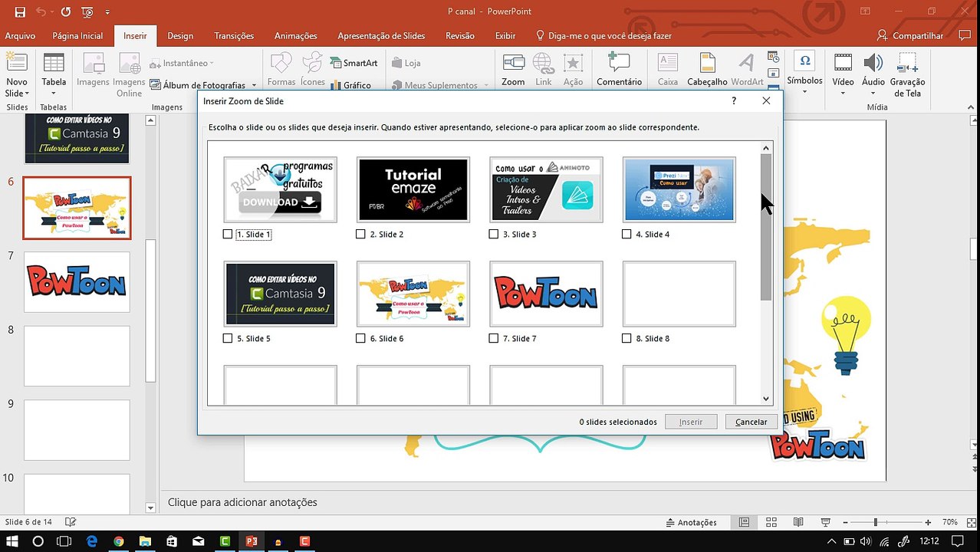Viewport: 980px width, 552px height.
Task: Open the Customize Quick Access Toolbar dropdown
Action: [107, 12]
